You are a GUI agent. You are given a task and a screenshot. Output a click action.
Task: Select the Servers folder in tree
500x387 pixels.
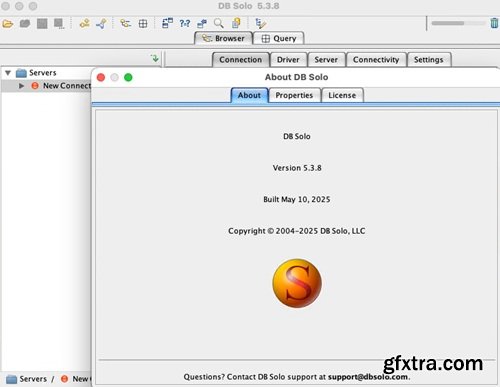pos(36,72)
